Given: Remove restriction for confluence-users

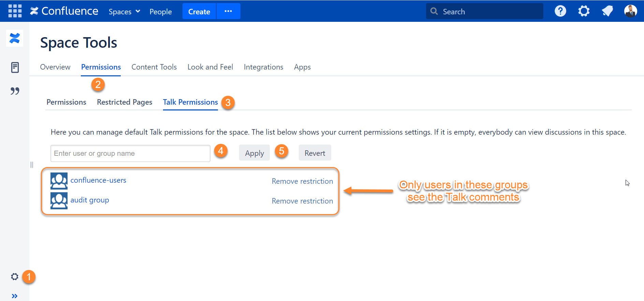Looking at the screenshot, I should (x=302, y=181).
